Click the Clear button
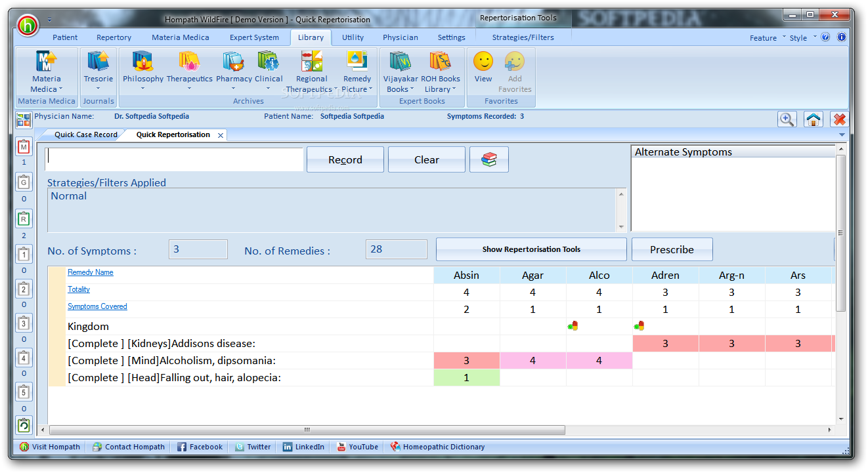 point(427,159)
